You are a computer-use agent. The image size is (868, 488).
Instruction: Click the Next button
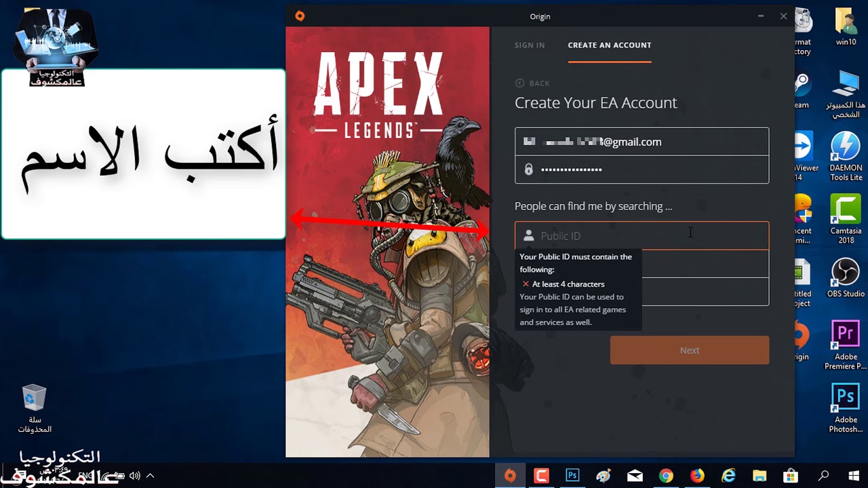(x=690, y=350)
